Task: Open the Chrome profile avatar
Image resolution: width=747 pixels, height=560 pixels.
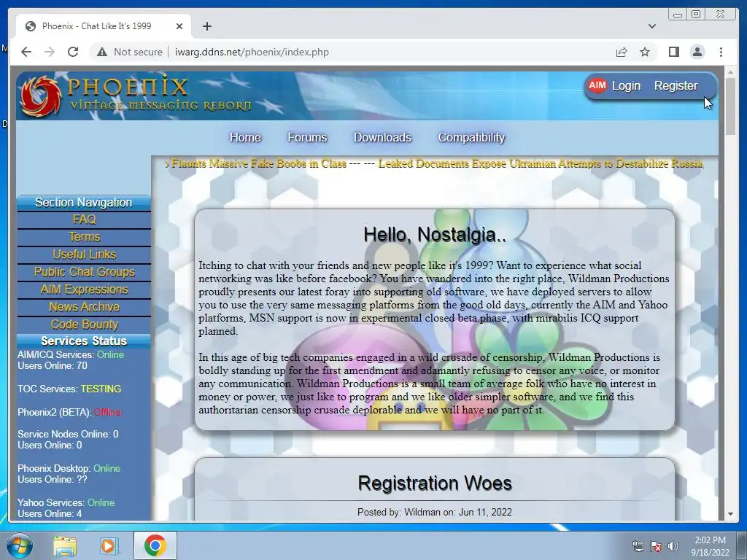Action: click(x=697, y=52)
